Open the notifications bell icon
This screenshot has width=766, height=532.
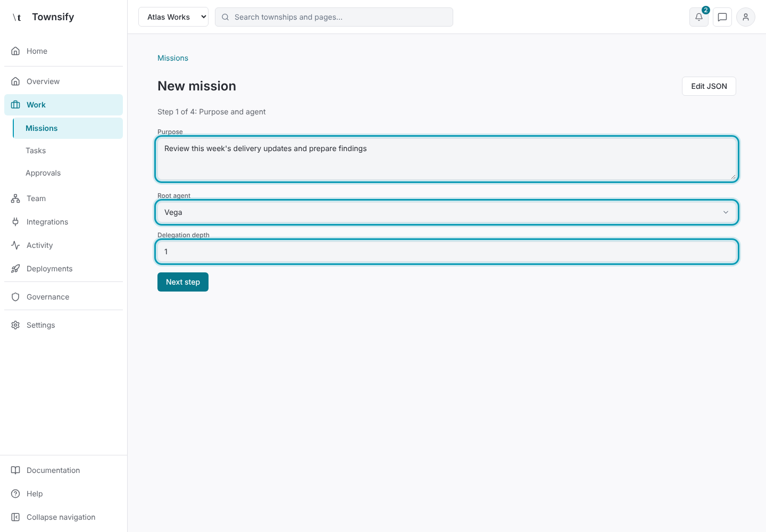click(699, 17)
